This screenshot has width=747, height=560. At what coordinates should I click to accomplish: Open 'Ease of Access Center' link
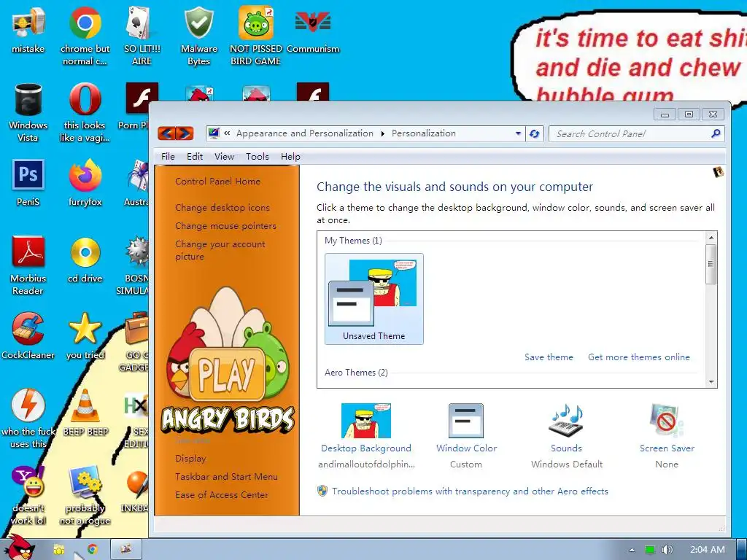tap(222, 495)
